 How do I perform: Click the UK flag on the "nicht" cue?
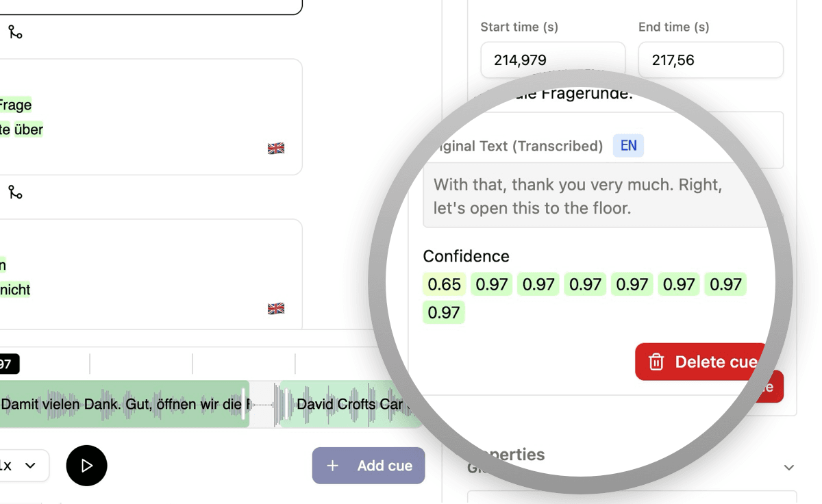tap(276, 309)
